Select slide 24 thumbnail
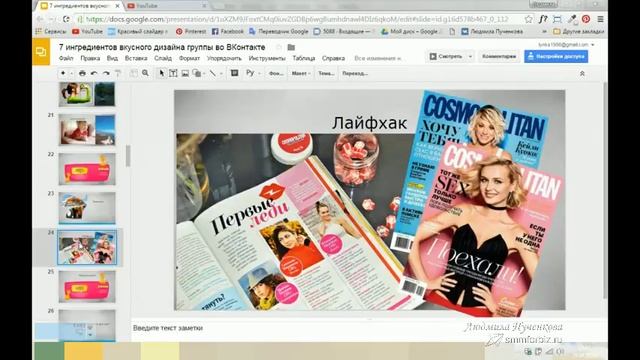Viewport: 640px width, 360px height. click(87, 247)
